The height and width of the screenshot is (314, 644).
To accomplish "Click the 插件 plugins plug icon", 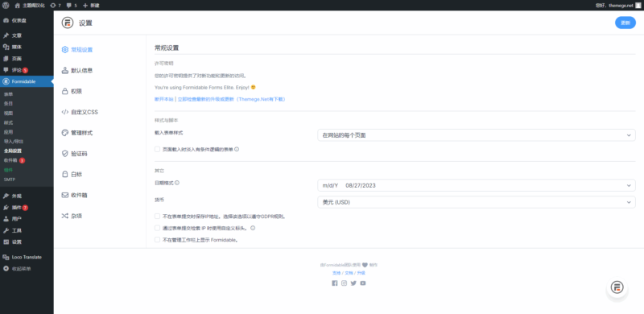I will click(x=6, y=208).
